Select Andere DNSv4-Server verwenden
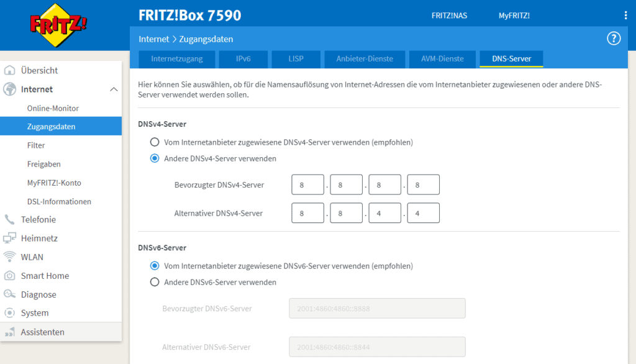The width and height of the screenshot is (636, 364). click(x=155, y=158)
